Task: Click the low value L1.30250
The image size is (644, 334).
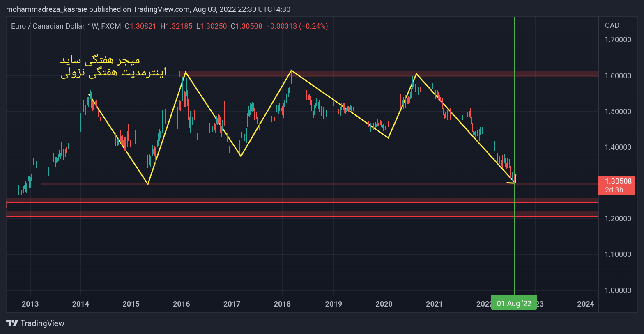Action: pos(212,26)
